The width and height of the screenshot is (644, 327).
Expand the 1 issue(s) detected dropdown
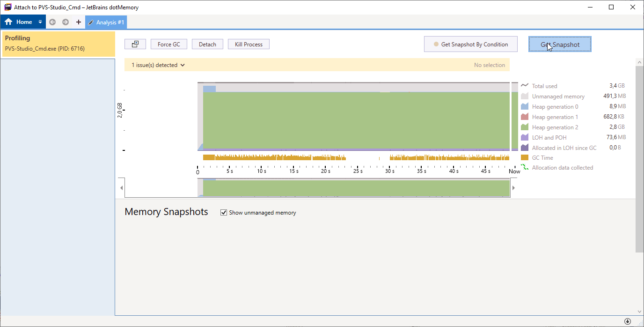(x=158, y=65)
